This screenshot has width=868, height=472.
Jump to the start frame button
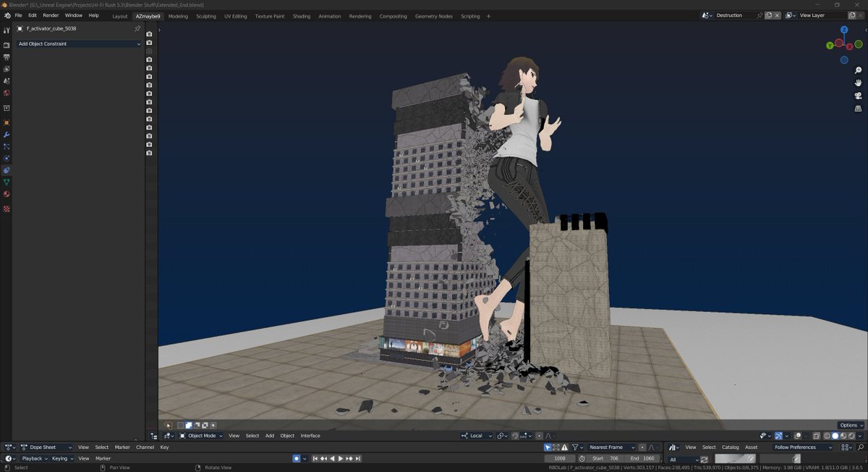(x=315, y=458)
